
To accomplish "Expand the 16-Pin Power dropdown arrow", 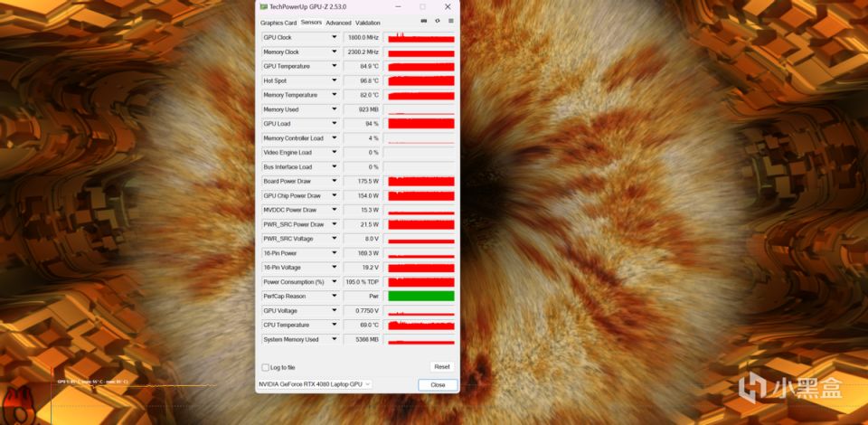I will [x=335, y=253].
